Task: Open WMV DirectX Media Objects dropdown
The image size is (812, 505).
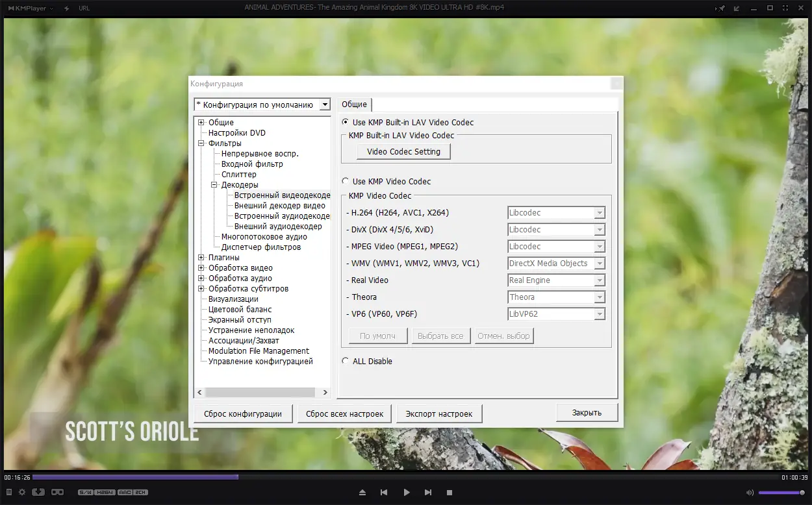Action: (x=556, y=264)
